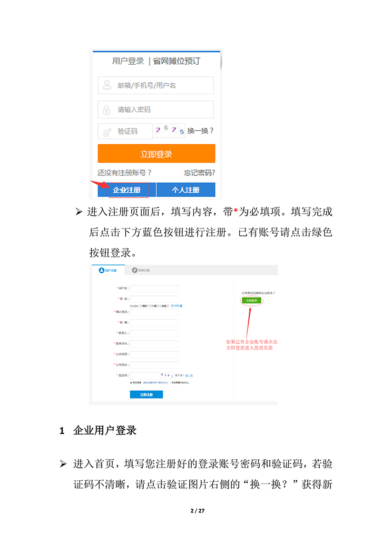Click the login captcha image 7675
The image size is (392, 554).
(x=170, y=131)
